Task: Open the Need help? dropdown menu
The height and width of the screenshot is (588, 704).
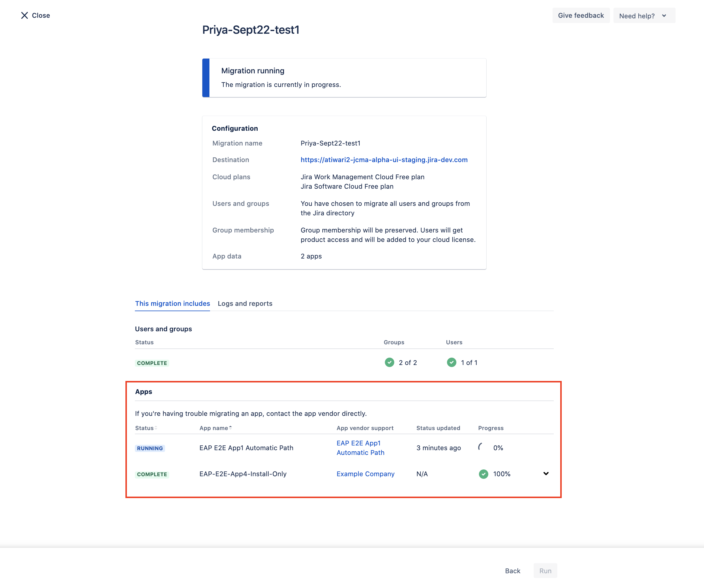Action: coord(642,15)
